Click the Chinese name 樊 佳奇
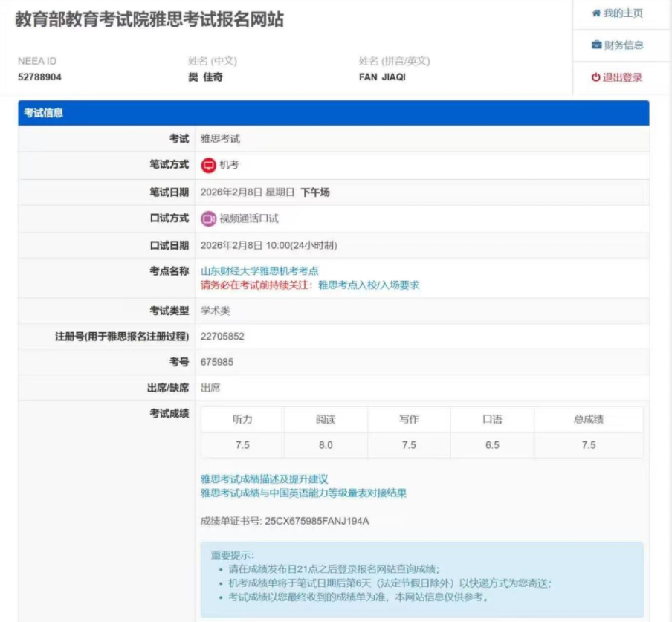This screenshot has width=672, height=622. coord(205,77)
